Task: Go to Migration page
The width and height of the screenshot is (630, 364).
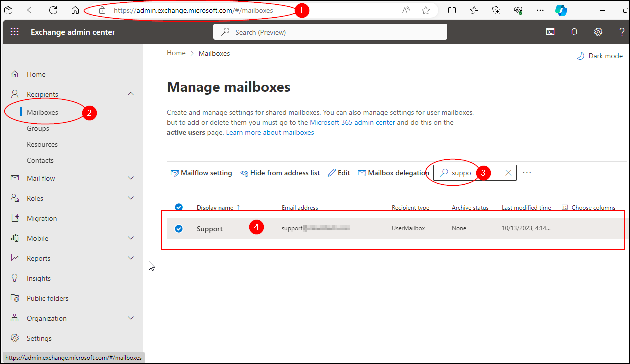Action: (42, 218)
